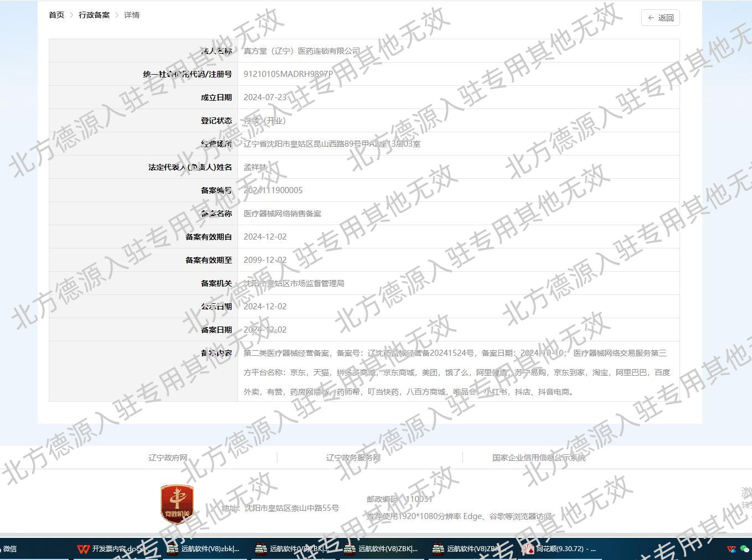The height and width of the screenshot is (560, 752).
Task: Click the 统一社会信用代码 value 91210105MADRH9897P
Action: tap(287, 74)
